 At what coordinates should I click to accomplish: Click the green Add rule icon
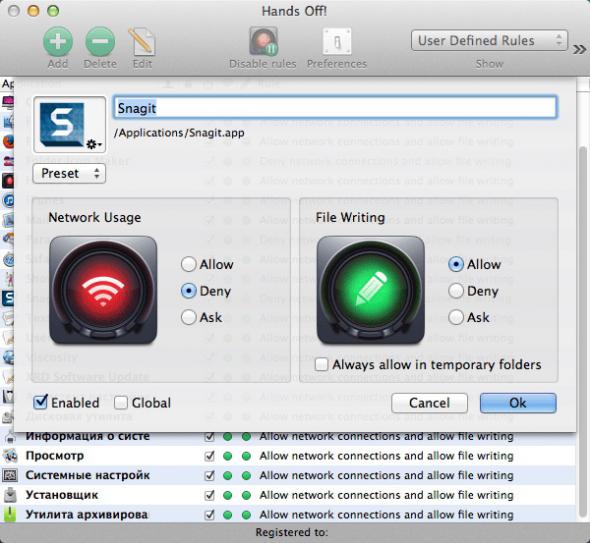point(58,41)
